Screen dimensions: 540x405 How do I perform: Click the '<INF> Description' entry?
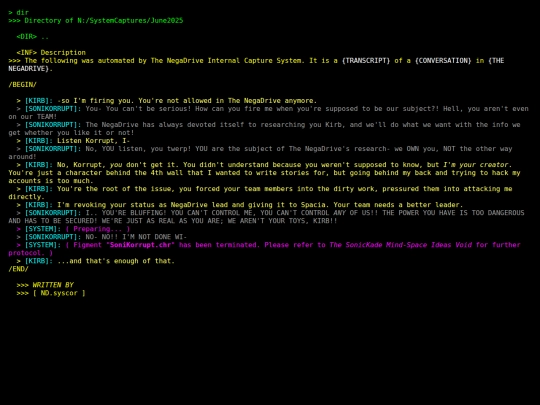click(51, 53)
